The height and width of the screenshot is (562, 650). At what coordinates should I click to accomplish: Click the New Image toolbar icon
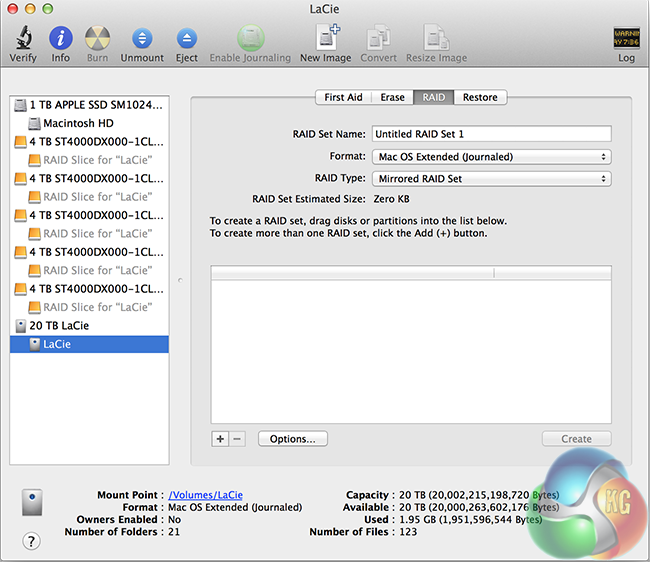pyautogui.click(x=325, y=39)
